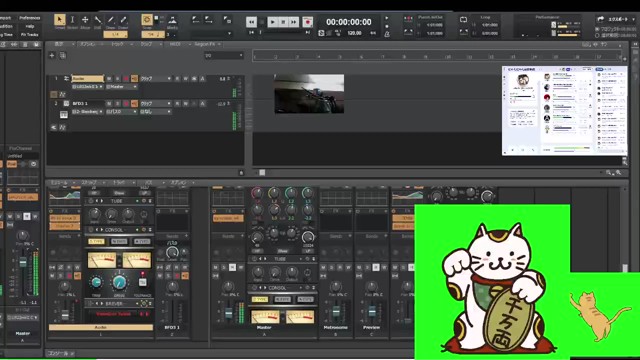Select the Smart tool arrow
This screenshot has height=360, width=640.
[60, 20]
